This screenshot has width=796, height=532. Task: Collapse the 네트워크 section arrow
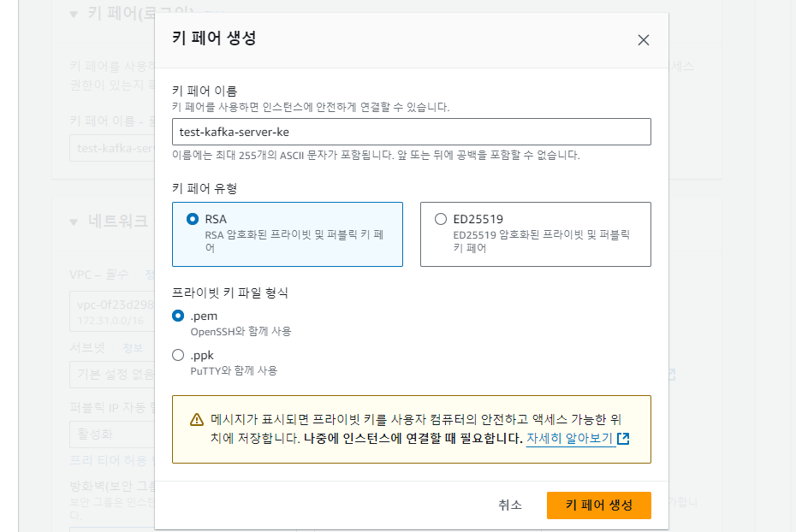click(73, 222)
